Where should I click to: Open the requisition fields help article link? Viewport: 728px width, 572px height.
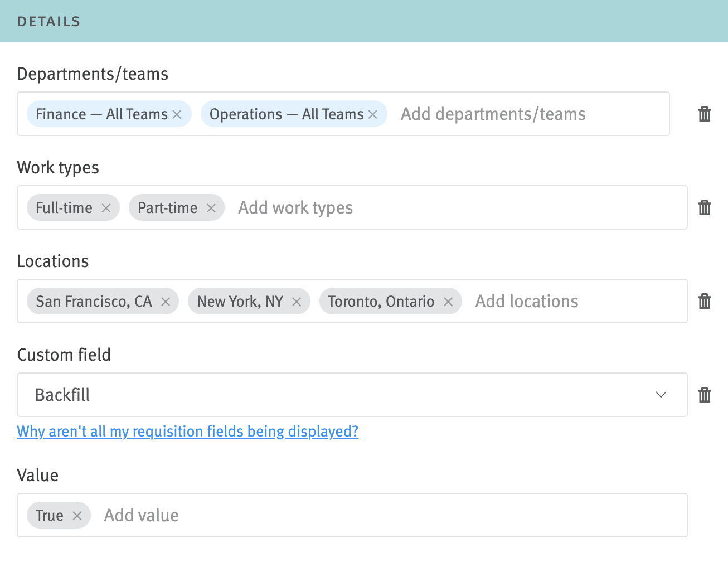point(187,431)
